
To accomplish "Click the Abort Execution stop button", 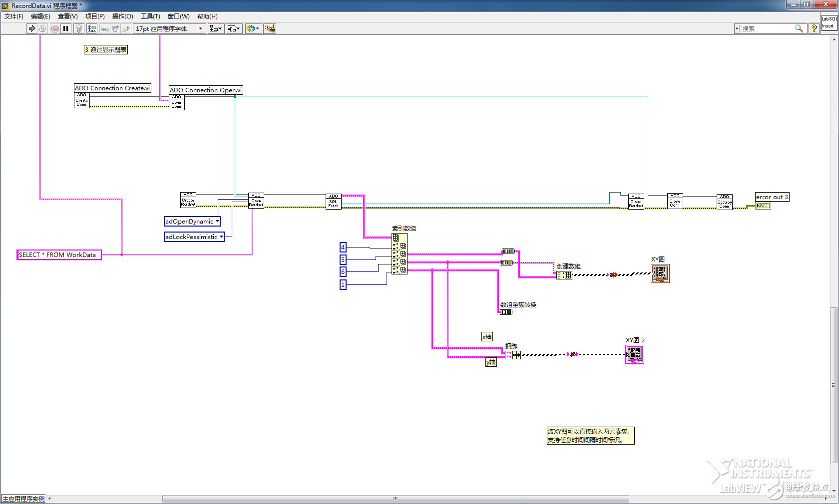I will (x=55, y=28).
